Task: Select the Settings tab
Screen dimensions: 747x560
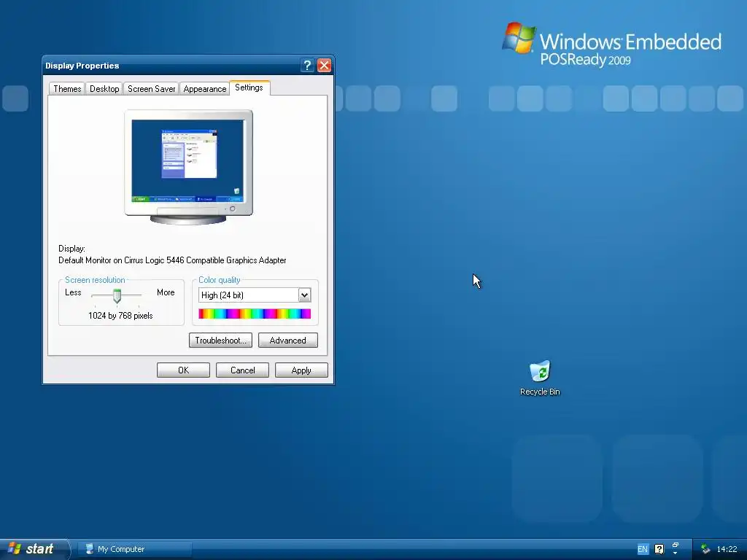Action: point(249,87)
